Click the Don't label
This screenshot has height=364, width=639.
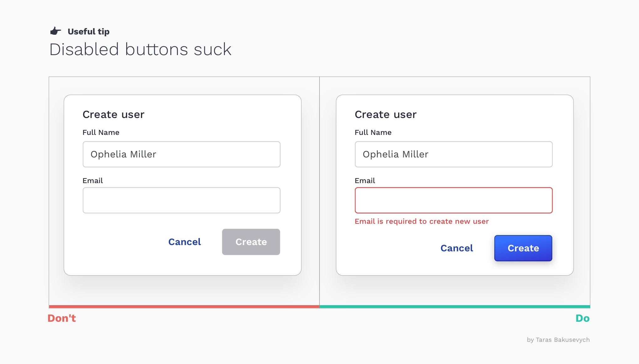pos(61,318)
